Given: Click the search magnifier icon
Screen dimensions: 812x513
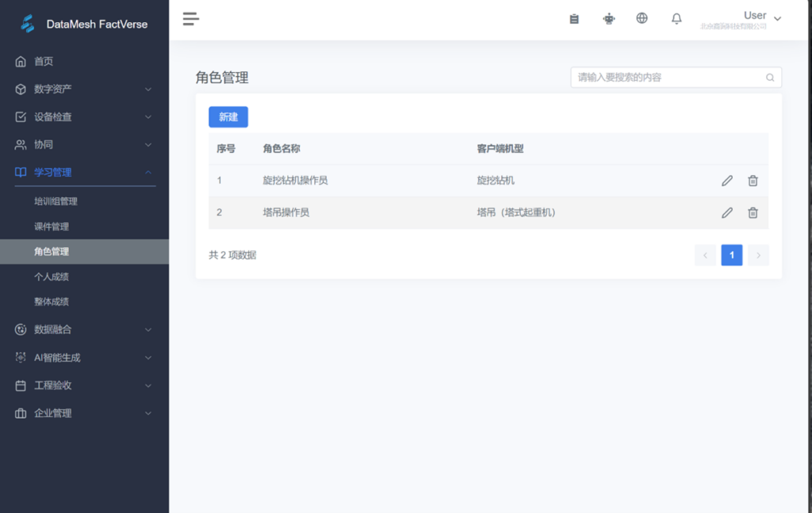Looking at the screenshot, I should pyautogui.click(x=770, y=78).
